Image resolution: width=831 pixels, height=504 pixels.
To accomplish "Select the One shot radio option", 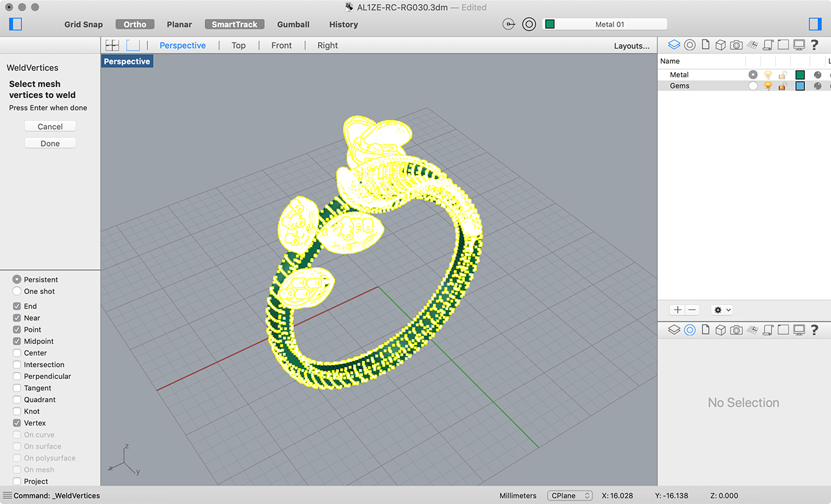I will tap(17, 291).
